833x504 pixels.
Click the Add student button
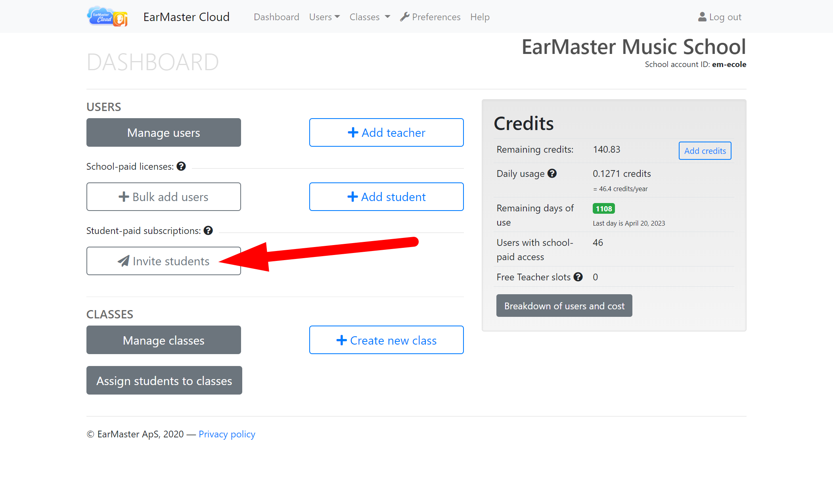tap(386, 197)
